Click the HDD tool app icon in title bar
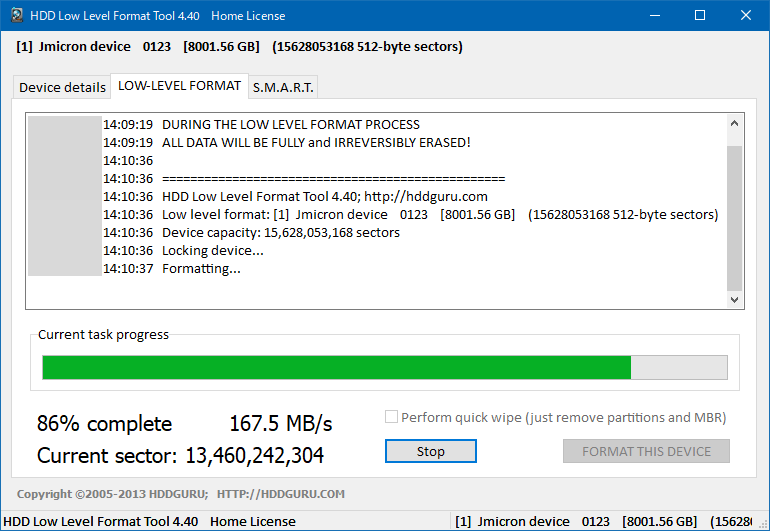Viewport: 770px width, 531px height. point(17,15)
